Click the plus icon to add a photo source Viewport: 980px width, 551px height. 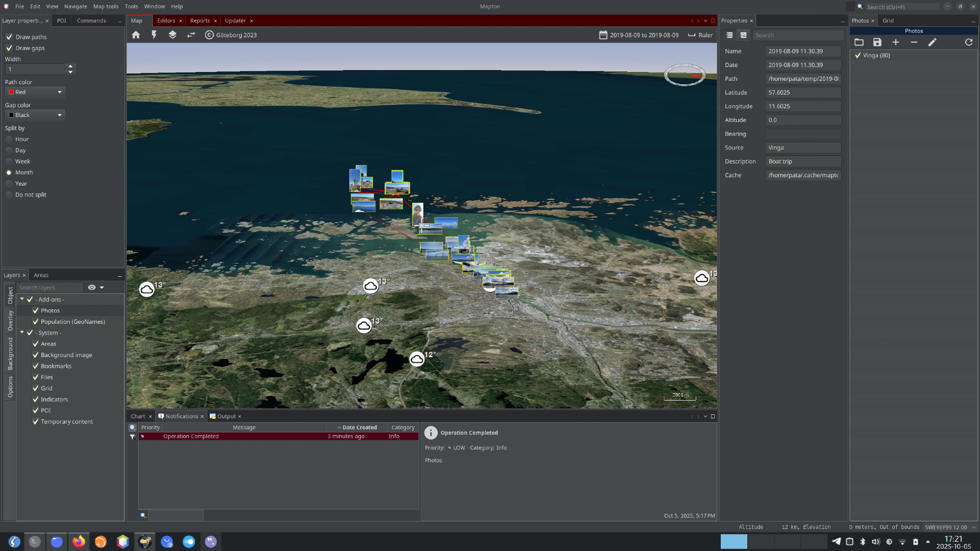[896, 43]
